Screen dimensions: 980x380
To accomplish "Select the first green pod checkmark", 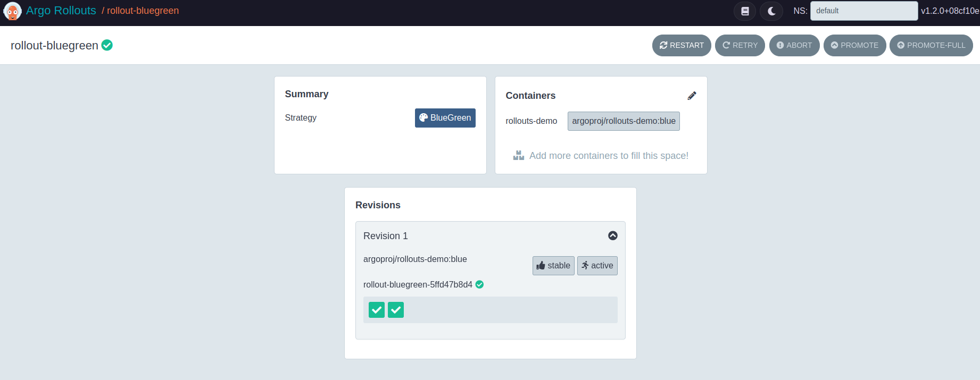I will 377,310.
